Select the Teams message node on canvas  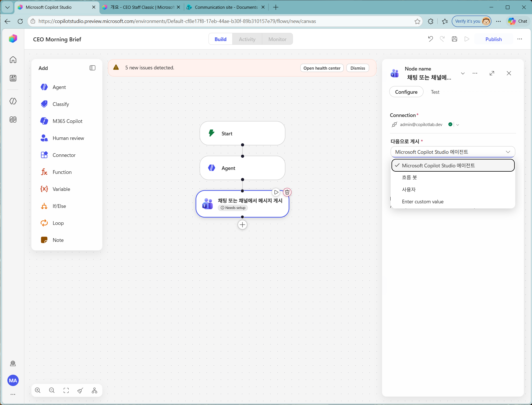tap(242, 204)
